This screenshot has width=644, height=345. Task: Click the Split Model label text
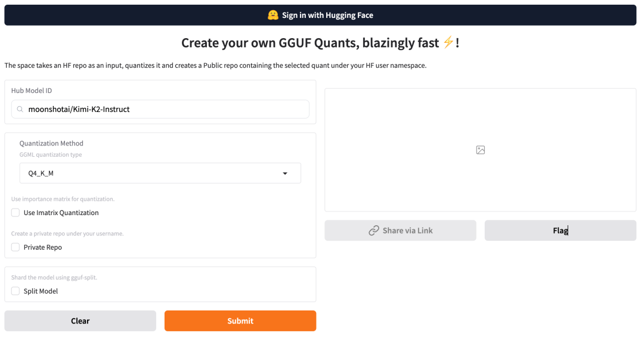tap(41, 291)
